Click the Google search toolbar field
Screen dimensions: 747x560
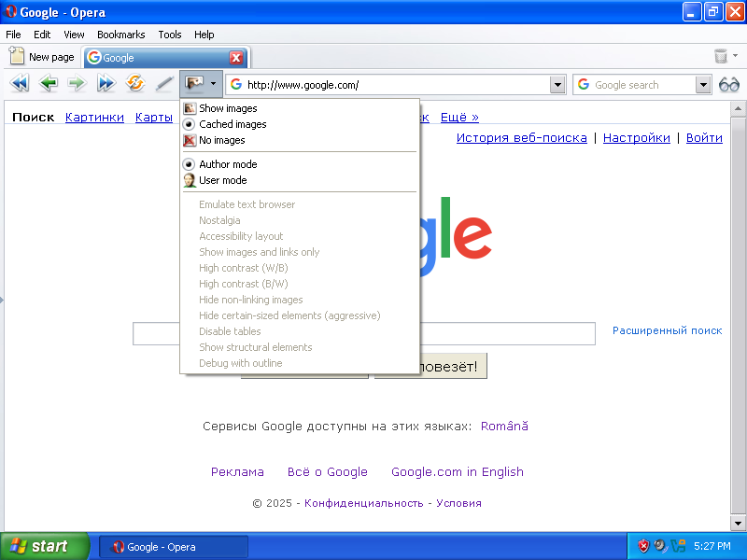click(x=643, y=85)
